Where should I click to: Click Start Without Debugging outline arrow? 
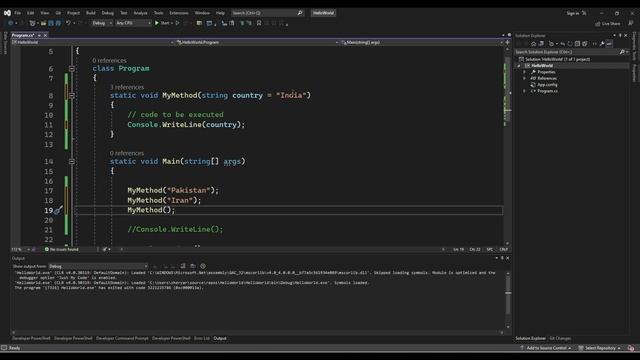pyautogui.click(x=177, y=23)
